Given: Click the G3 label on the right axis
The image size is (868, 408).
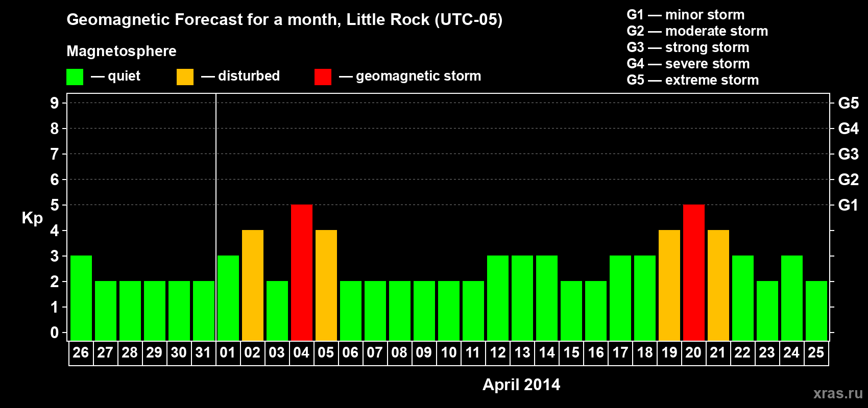Looking at the screenshot, I should [848, 154].
